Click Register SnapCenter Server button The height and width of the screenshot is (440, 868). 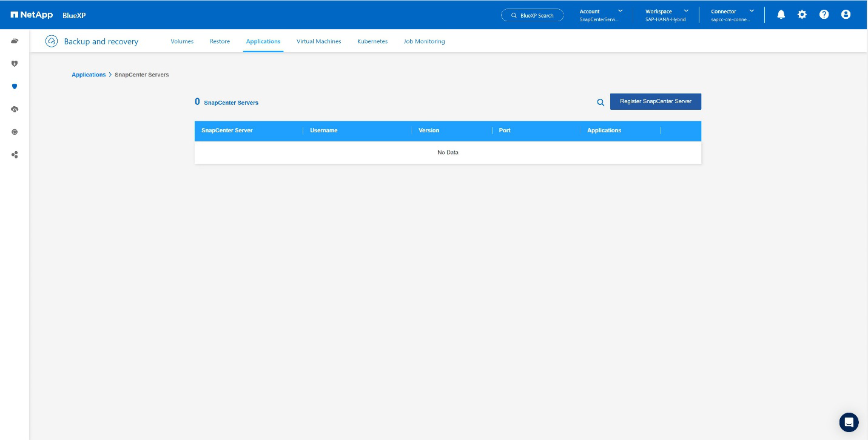655,101
